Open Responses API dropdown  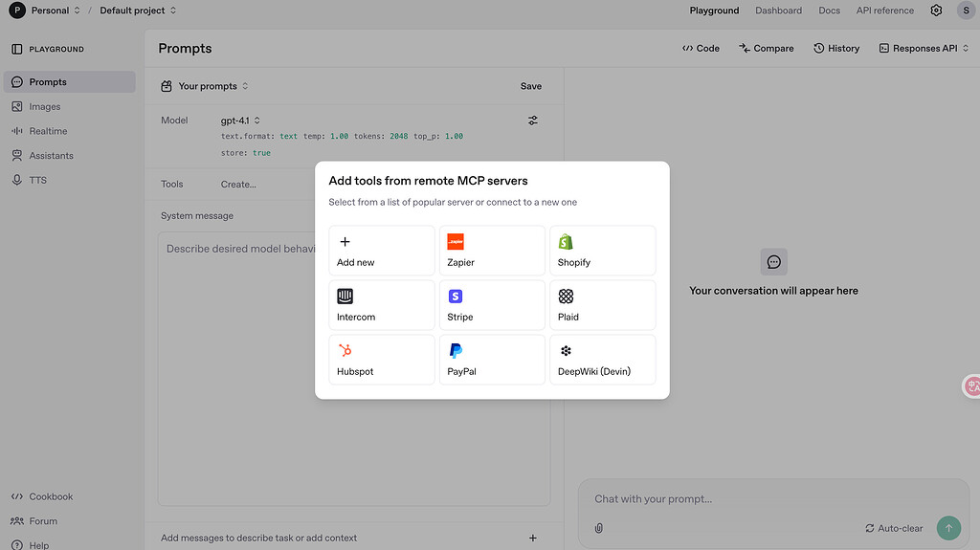coord(924,48)
